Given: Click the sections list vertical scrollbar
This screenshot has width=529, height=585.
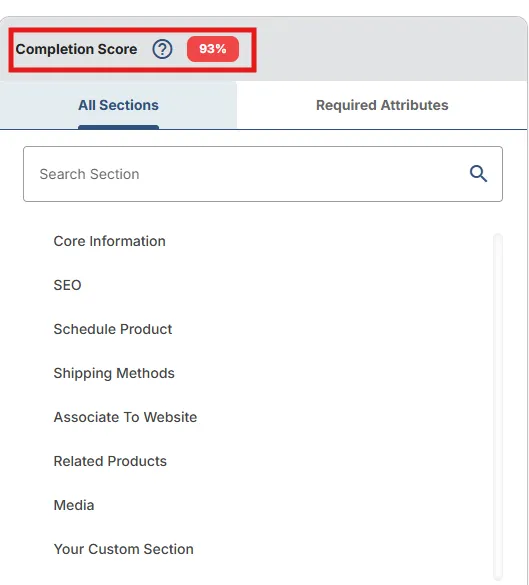Looking at the screenshot, I should 498,407.
